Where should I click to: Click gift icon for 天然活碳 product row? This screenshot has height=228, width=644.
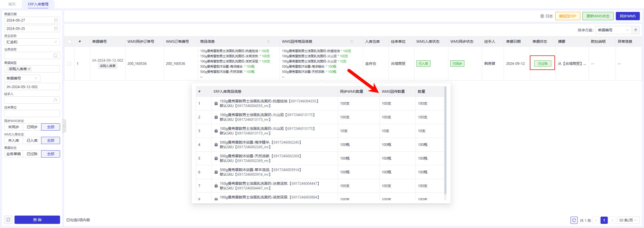coord(216,158)
